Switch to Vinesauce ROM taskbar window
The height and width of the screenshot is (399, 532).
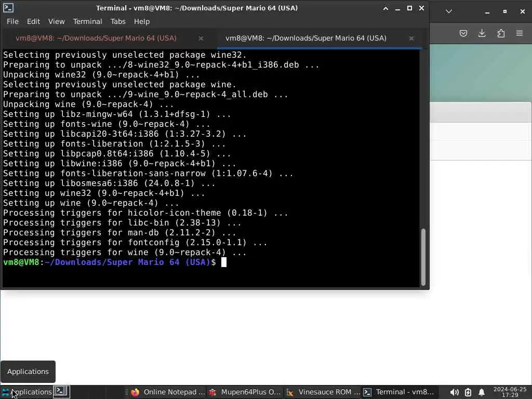coord(323,392)
